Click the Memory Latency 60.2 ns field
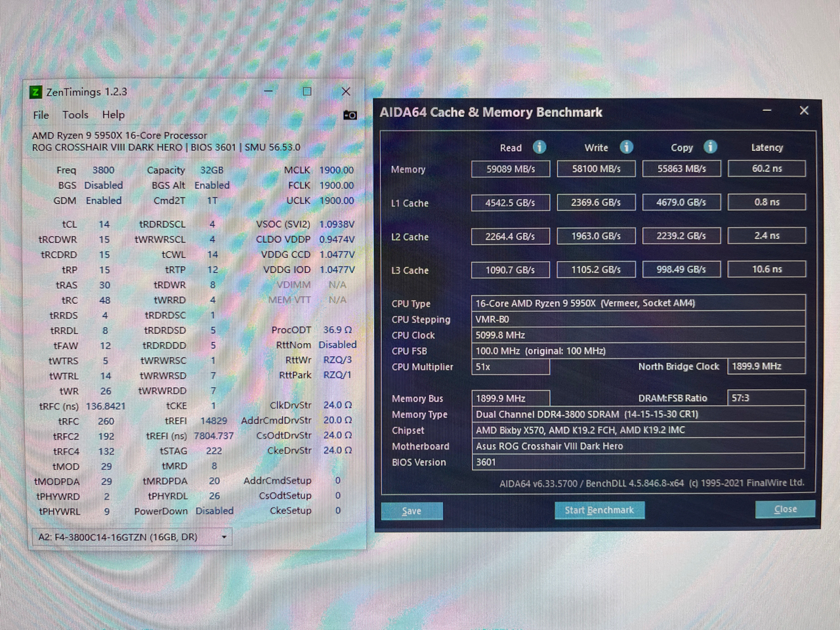 pyautogui.click(x=766, y=169)
